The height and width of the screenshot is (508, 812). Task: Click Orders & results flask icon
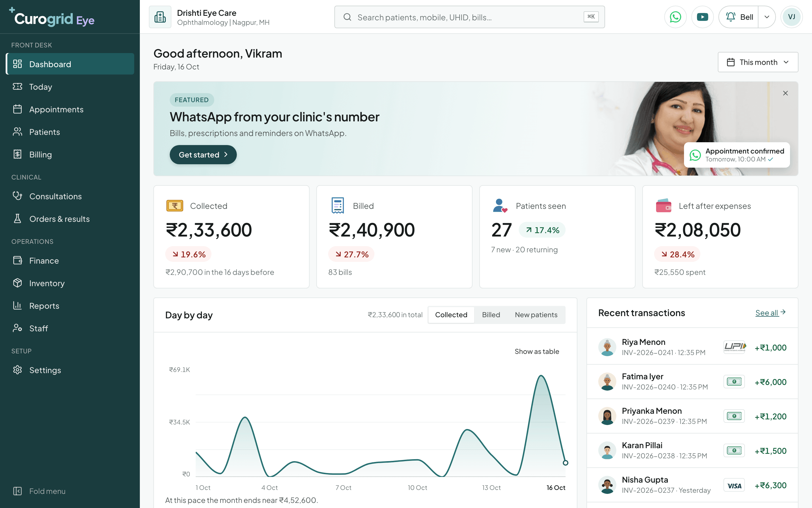coord(17,218)
